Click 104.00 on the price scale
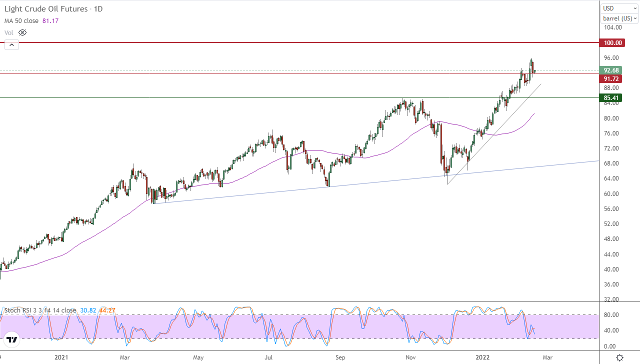 click(612, 27)
